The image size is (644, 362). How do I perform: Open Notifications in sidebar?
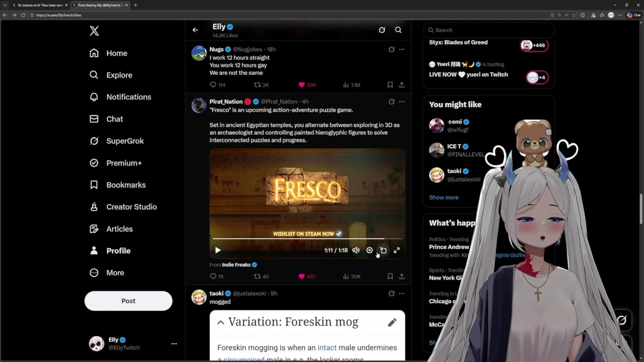pos(120,97)
